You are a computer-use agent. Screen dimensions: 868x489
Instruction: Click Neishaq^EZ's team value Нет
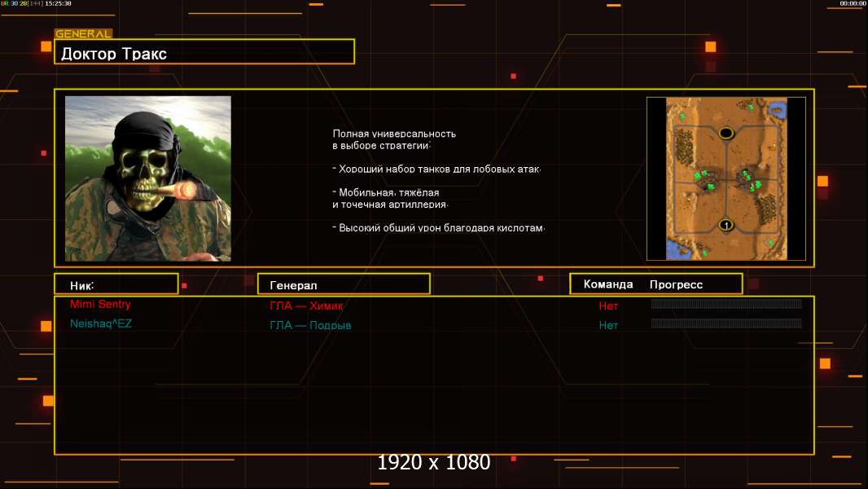pyautogui.click(x=607, y=325)
